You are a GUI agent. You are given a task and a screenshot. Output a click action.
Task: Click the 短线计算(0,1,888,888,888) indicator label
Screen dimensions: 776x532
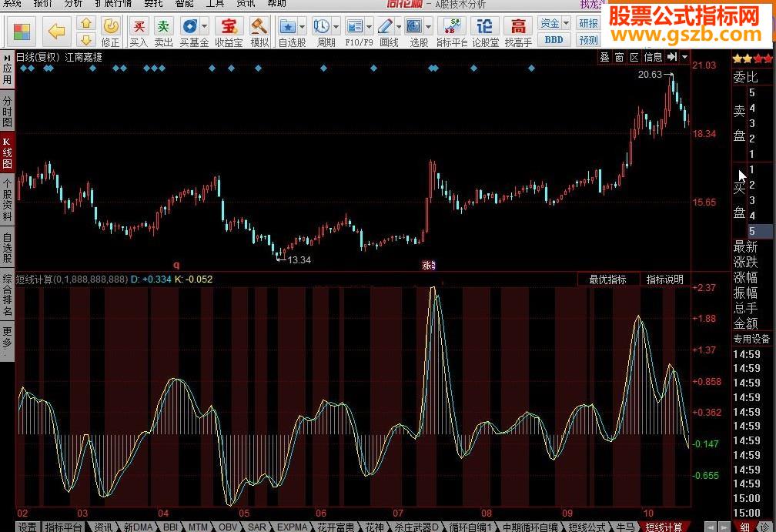tap(72, 279)
